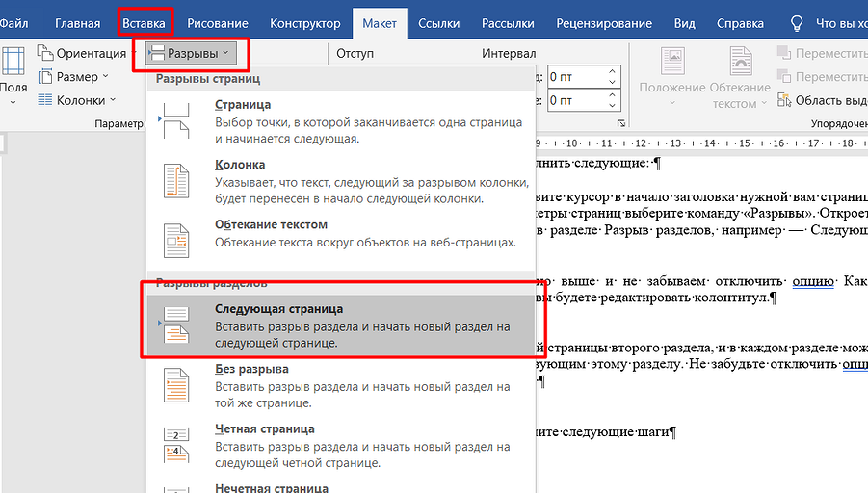Screen dimensions: 868x493
Task: Click the Обтекание текстом break icon
Action: coord(176,241)
